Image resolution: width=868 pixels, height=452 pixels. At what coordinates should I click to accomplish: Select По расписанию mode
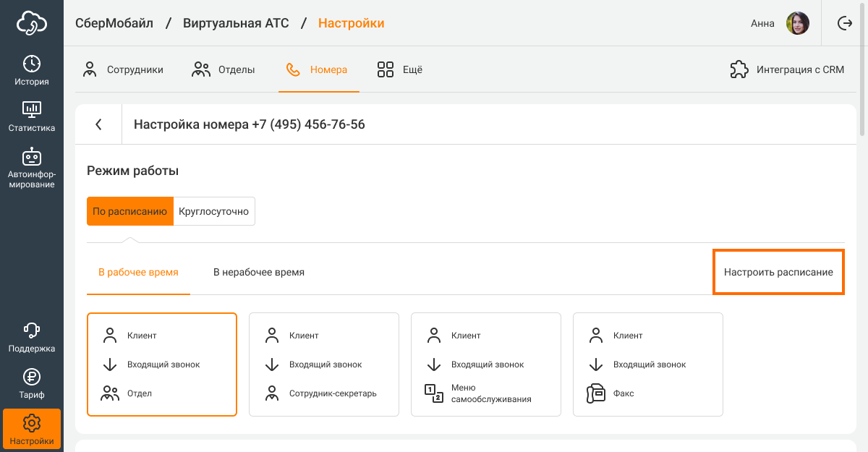(130, 212)
